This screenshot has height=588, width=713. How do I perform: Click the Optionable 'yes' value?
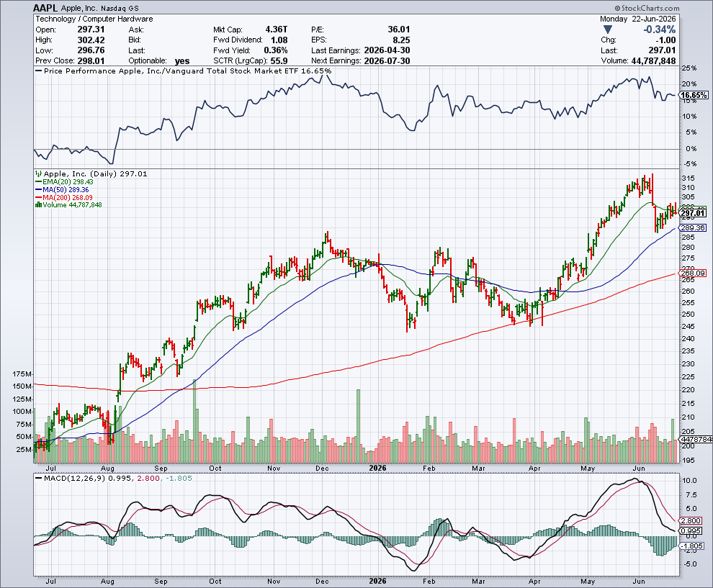tap(182, 61)
